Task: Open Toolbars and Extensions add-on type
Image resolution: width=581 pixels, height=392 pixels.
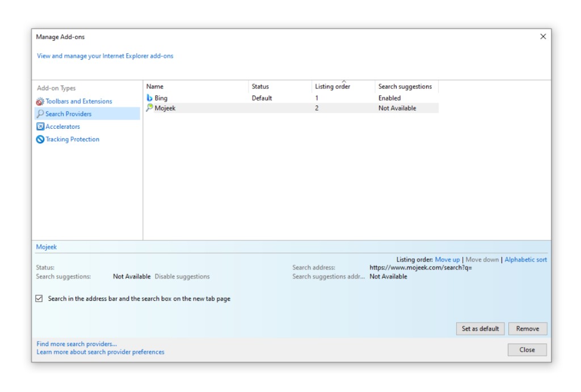Action: pyautogui.click(x=78, y=101)
